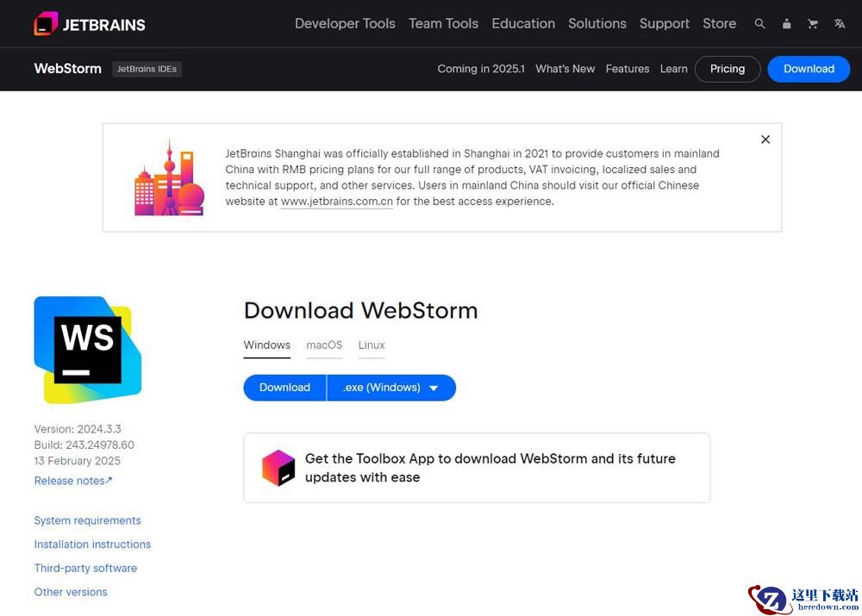
Task: Open the What's New page
Action: pos(565,69)
